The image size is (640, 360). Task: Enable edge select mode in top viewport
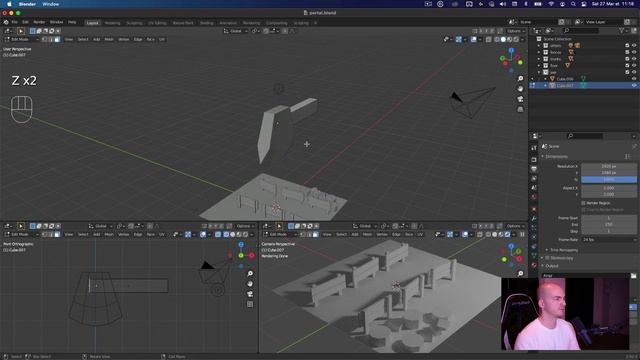tap(51, 40)
